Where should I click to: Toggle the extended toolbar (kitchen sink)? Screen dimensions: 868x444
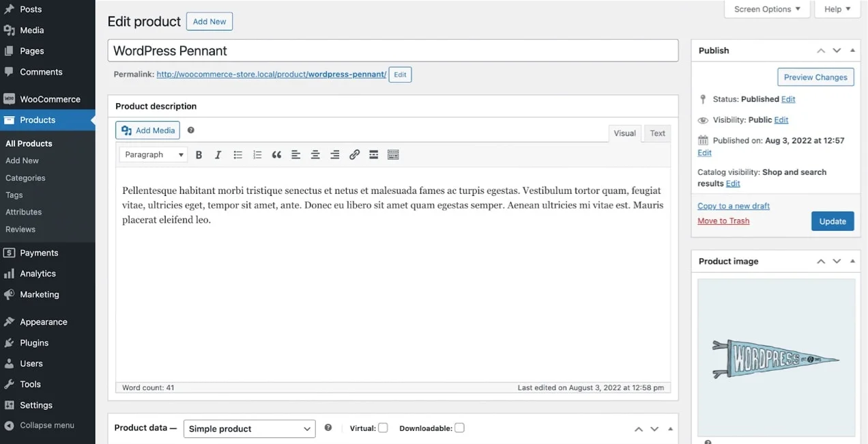pyautogui.click(x=393, y=155)
